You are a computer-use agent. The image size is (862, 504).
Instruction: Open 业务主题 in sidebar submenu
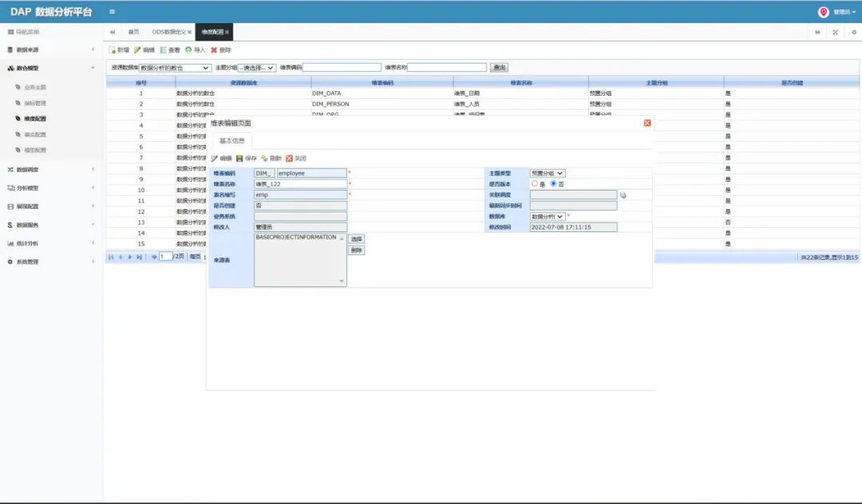(35, 87)
